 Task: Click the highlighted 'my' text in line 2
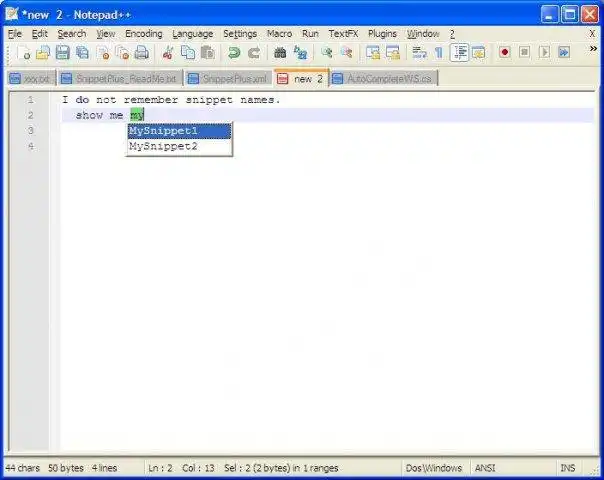(137, 115)
